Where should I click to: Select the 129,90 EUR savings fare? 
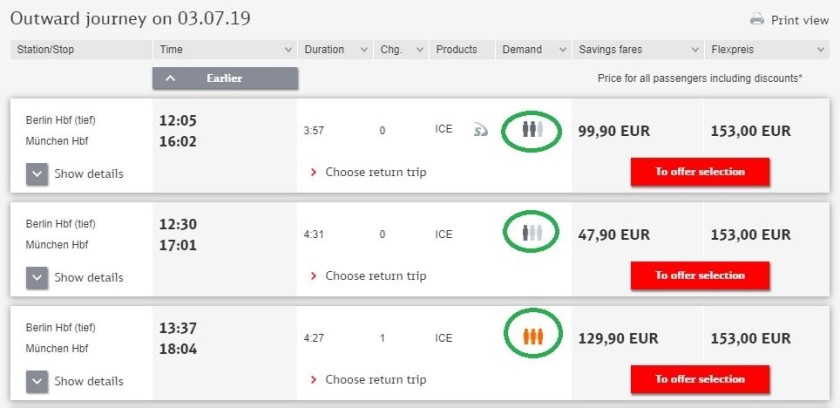pos(618,339)
